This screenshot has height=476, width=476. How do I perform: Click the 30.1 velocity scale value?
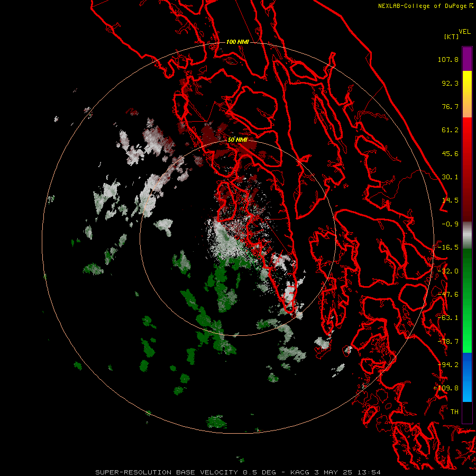click(x=450, y=177)
